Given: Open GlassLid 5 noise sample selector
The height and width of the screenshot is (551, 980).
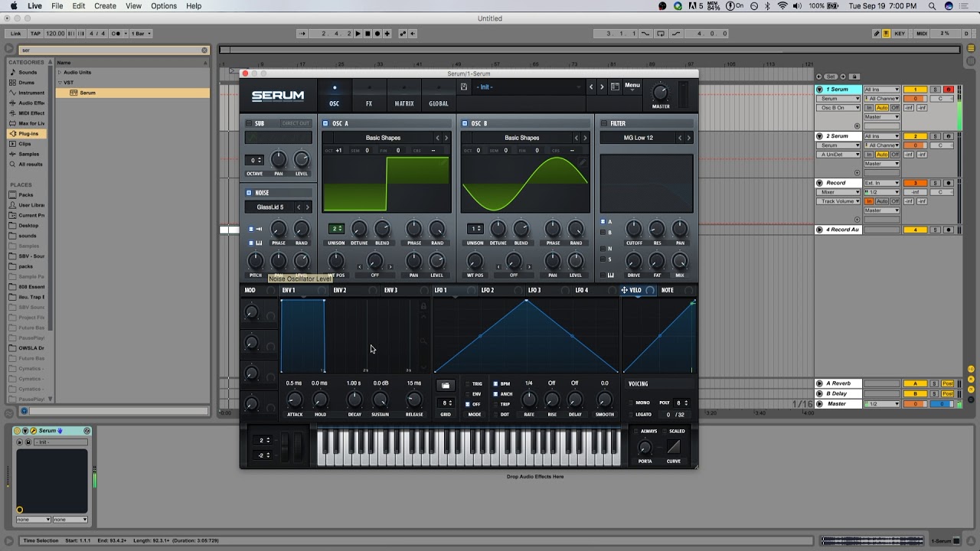Looking at the screenshot, I should pyautogui.click(x=270, y=207).
